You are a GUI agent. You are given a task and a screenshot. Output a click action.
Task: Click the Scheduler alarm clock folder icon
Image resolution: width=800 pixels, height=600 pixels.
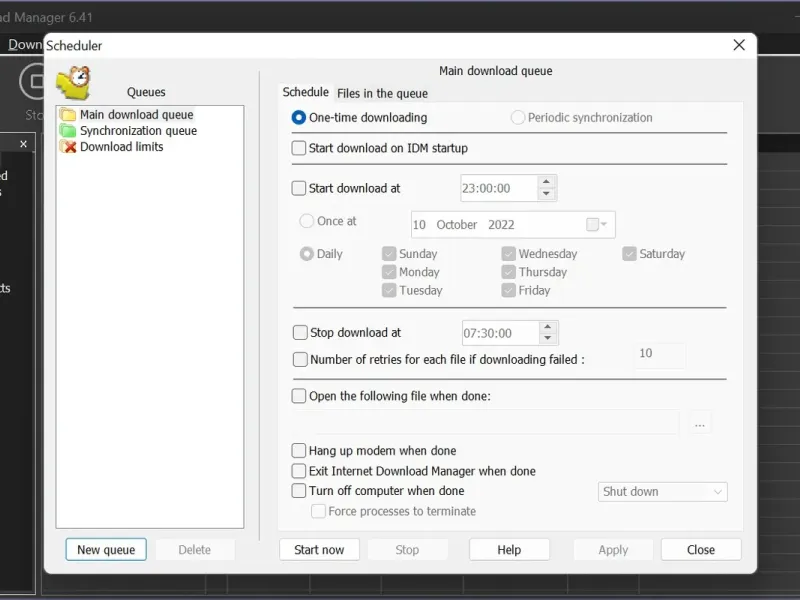74,83
